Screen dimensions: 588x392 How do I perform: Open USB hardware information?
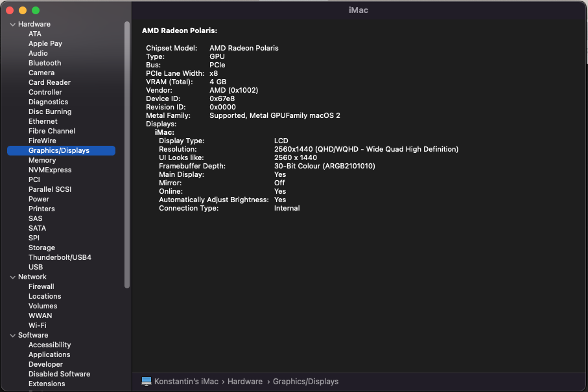[36, 268]
